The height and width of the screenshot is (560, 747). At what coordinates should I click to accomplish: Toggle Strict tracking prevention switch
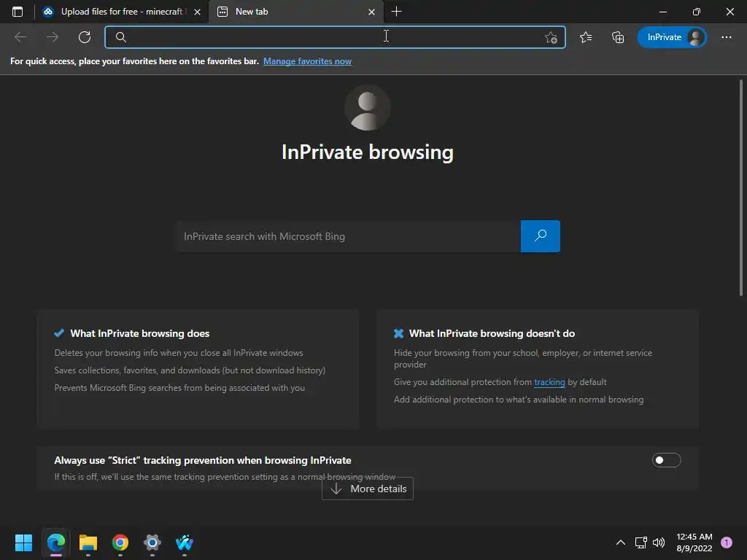pyautogui.click(x=666, y=460)
